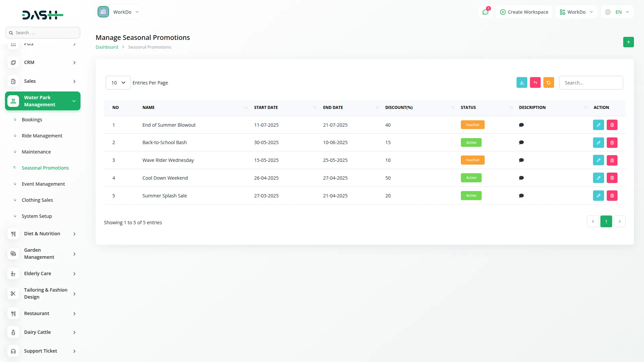Delete the Summer Splash Sale promotion
644x362 pixels.
point(612,196)
